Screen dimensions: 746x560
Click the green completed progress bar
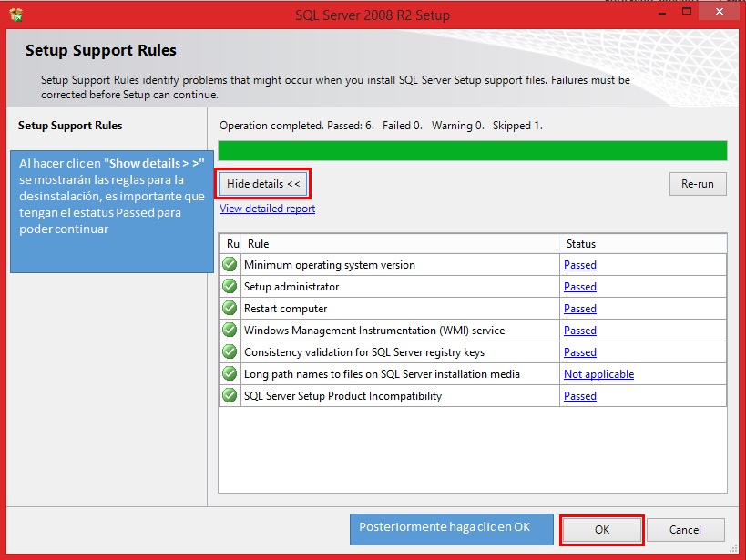[473, 150]
